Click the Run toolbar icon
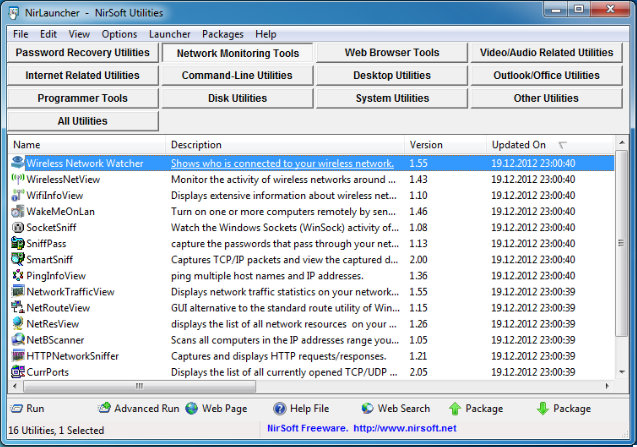 point(16,408)
